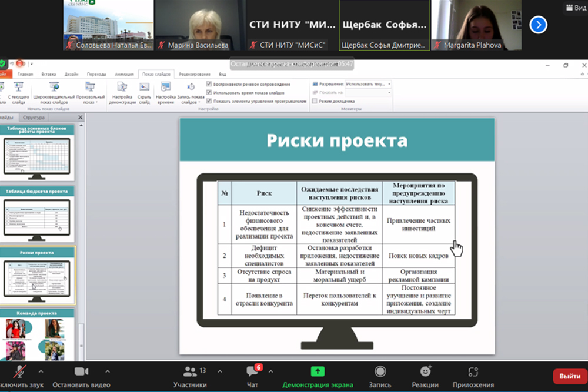Open the Реакции reactions icon
Image resolution: width=588 pixels, height=392 pixels.
tap(426, 372)
